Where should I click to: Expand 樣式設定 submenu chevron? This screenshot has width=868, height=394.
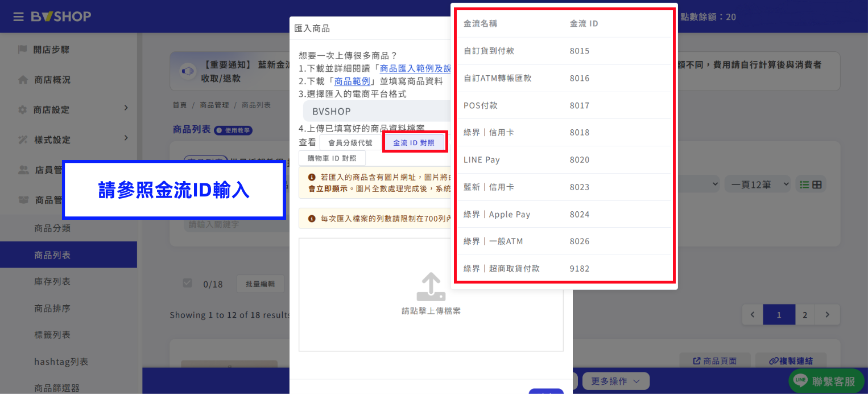pos(126,138)
